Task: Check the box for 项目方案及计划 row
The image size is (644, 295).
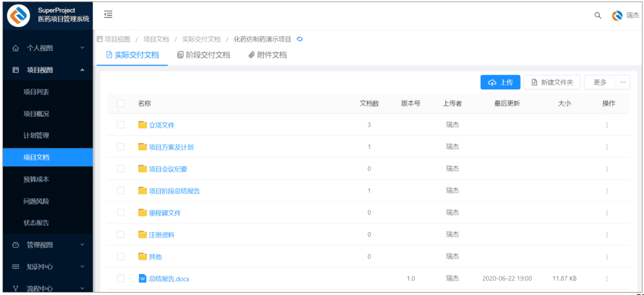Action: tap(120, 147)
